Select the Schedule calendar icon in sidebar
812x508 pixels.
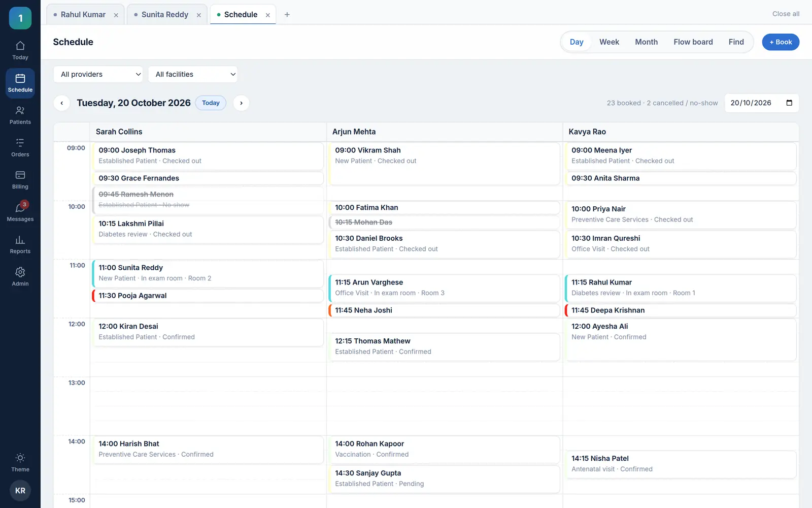[20, 83]
